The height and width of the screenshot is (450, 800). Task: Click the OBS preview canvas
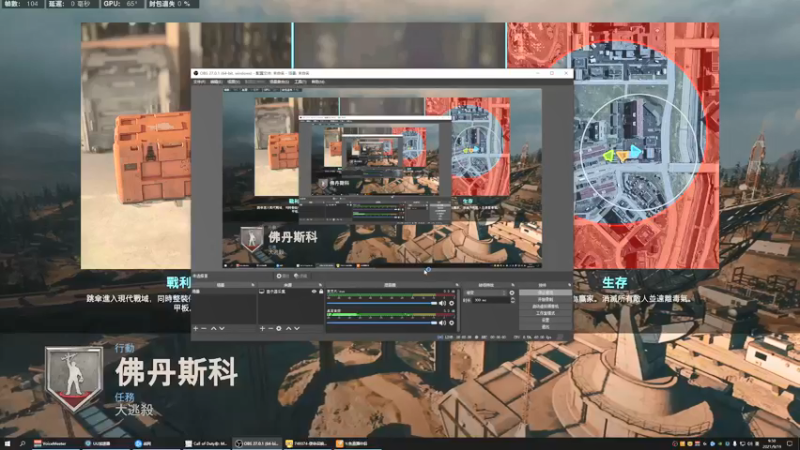[382, 179]
